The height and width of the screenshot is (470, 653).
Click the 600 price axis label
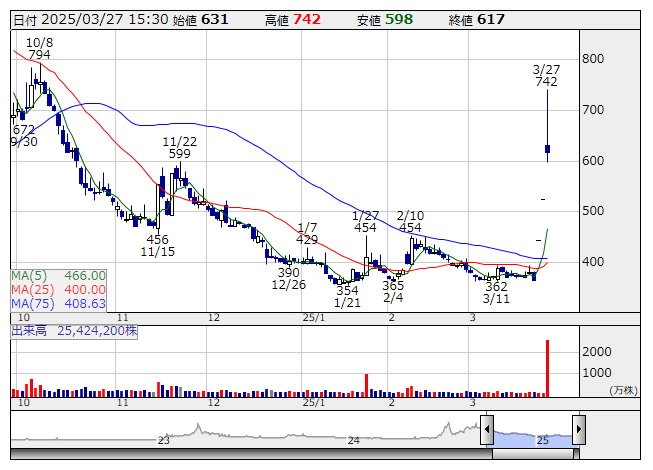(x=593, y=161)
